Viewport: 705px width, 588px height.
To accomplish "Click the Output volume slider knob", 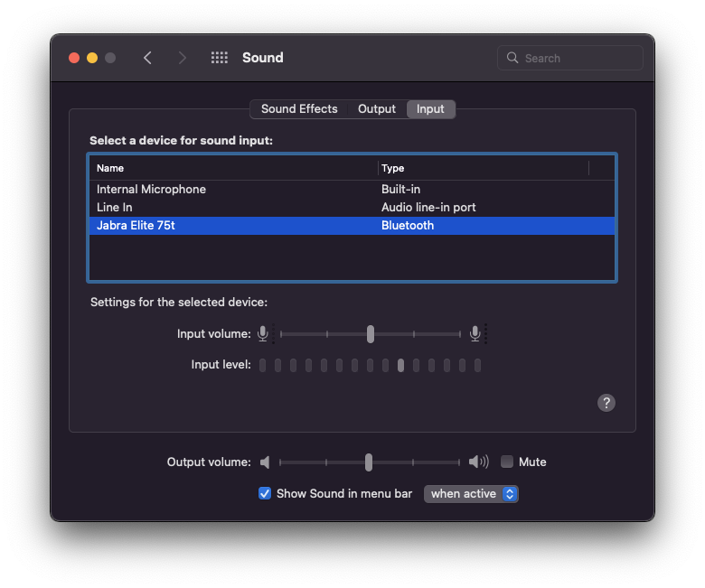I will click(369, 462).
